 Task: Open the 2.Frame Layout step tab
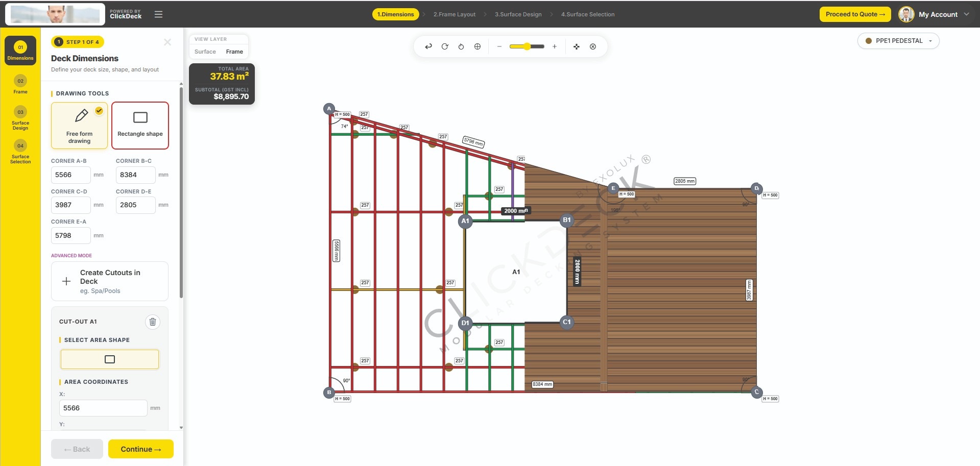click(x=455, y=14)
